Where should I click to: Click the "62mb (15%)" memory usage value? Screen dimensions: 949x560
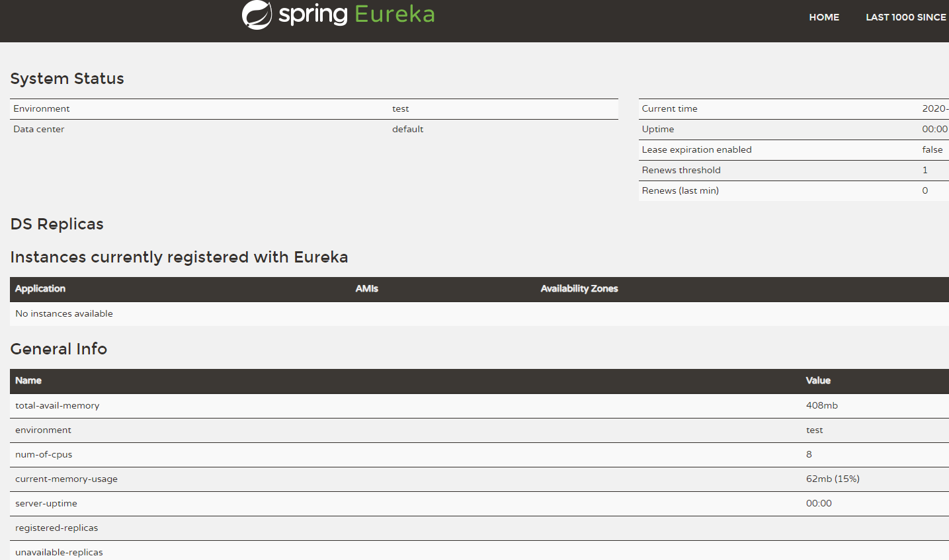tap(833, 479)
